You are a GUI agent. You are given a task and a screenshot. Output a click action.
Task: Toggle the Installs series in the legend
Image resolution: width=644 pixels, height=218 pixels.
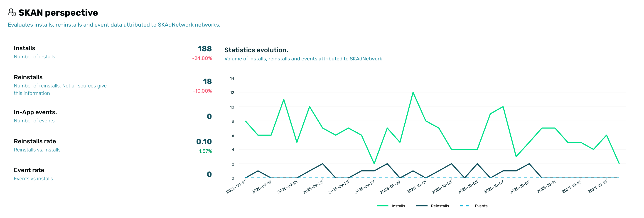pyautogui.click(x=398, y=206)
